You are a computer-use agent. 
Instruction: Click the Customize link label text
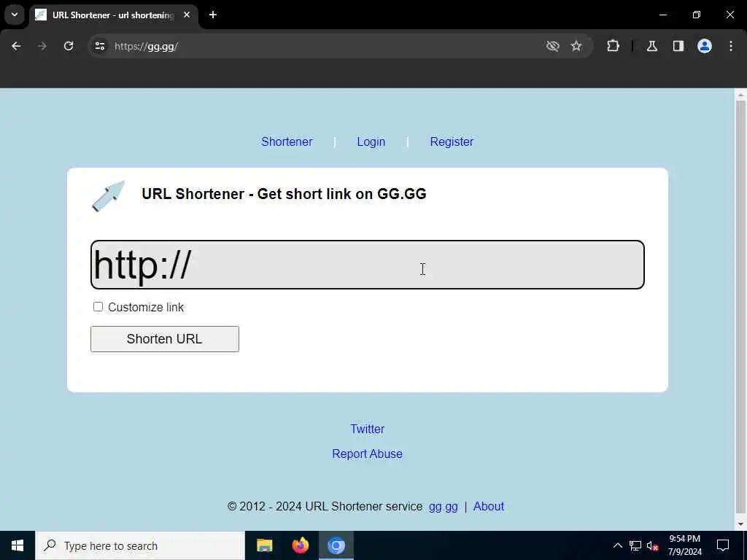[x=146, y=307]
